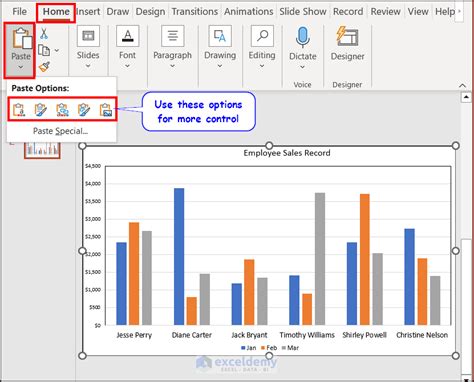Open the Record tab
The image size is (474, 382).
coord(348,12)
